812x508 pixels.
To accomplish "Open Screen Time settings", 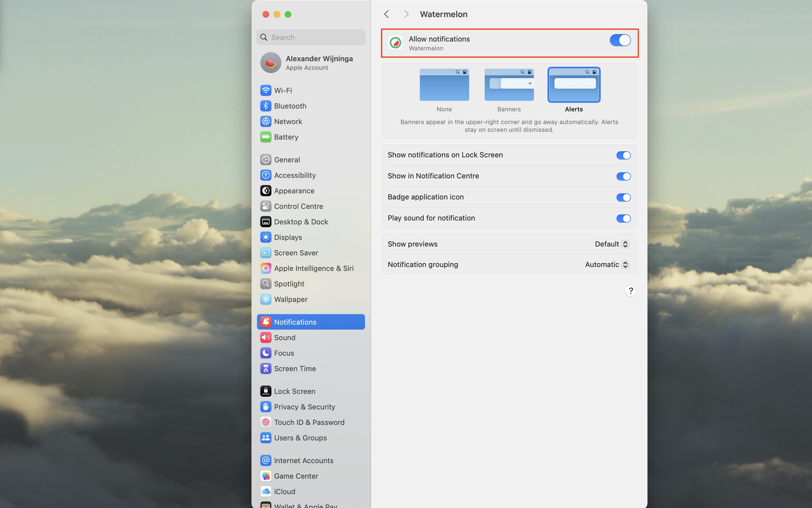I will (294, 368).
